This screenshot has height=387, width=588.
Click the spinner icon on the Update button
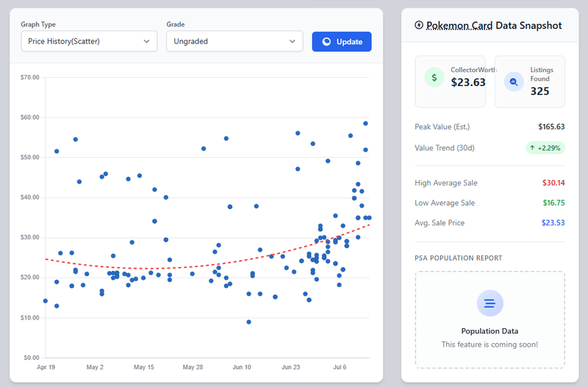tap(326, 42)
